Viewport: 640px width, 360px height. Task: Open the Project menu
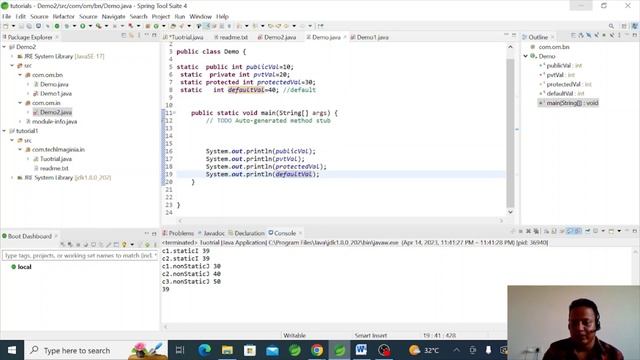pos(160,17)
